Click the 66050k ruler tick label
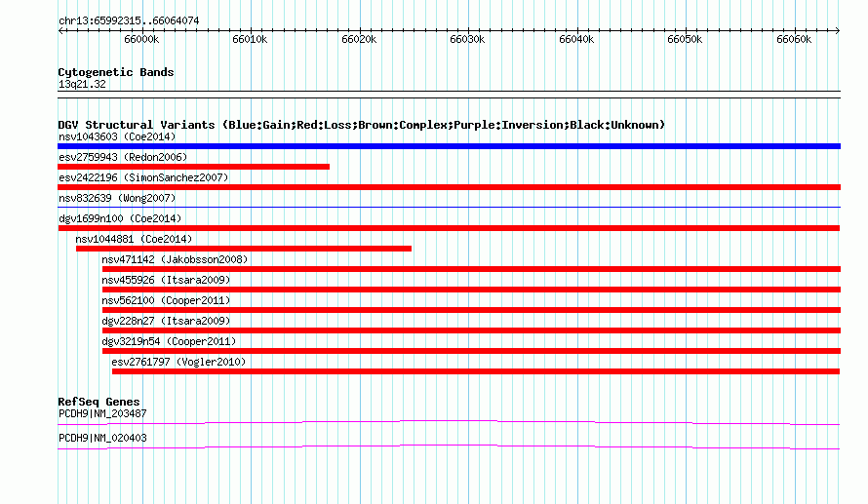This screenshot has height=504, width=868. pyautogui.click(x=685, y=39)
